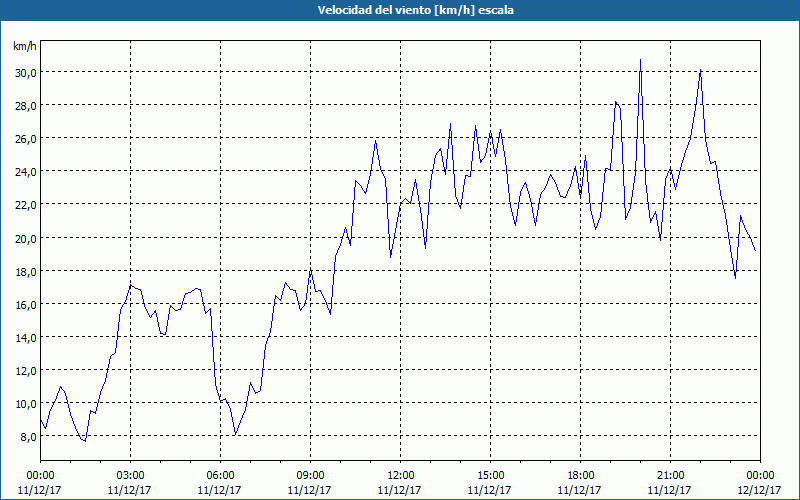Click the 09:00 time label on x-axis
800x500 pixels.
click(x=310, y=476)
